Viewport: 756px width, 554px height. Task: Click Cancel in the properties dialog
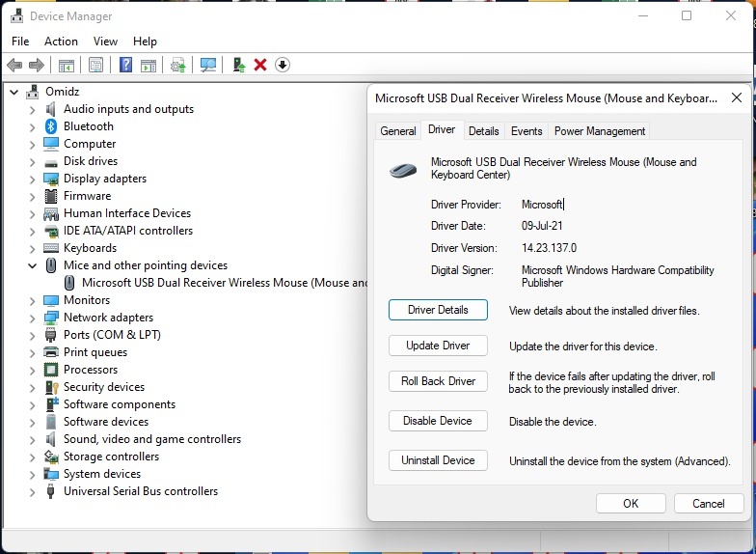(708, 504)
